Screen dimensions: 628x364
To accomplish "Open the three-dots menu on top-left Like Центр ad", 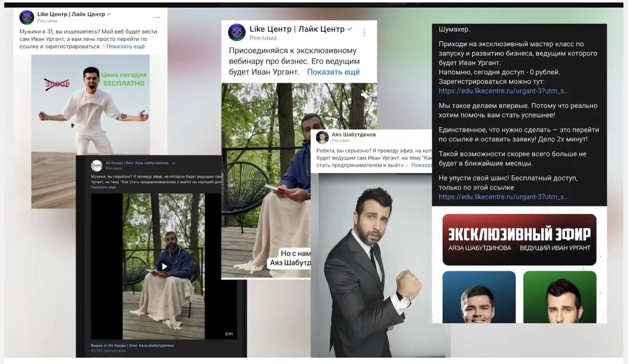I will [x=157, y=17].
